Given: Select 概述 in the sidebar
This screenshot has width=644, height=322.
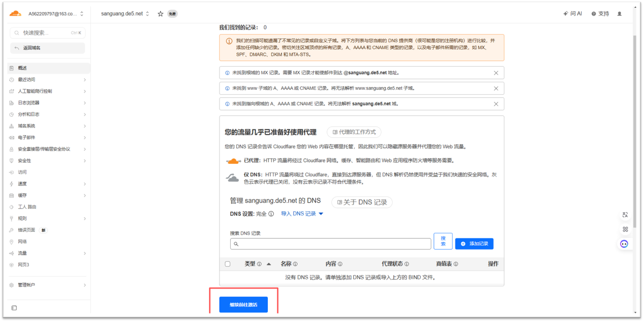Looking at the screenshot, I should point(22,68).
